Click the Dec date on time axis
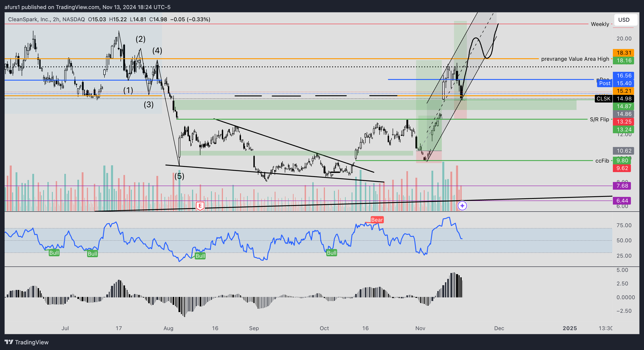Viewport: 644px width, 350px height. pos(499,328)
